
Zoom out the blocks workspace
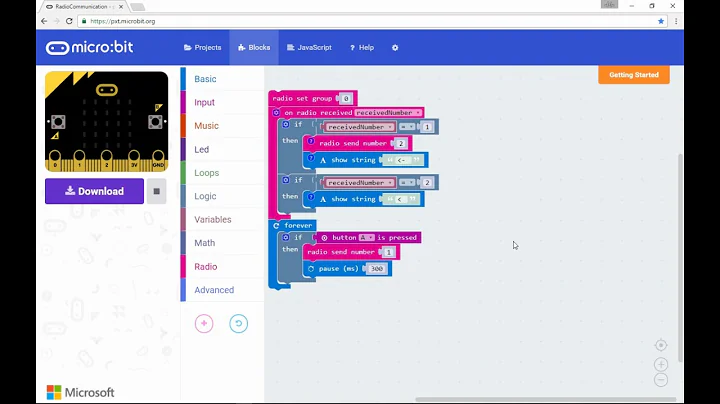661,380
